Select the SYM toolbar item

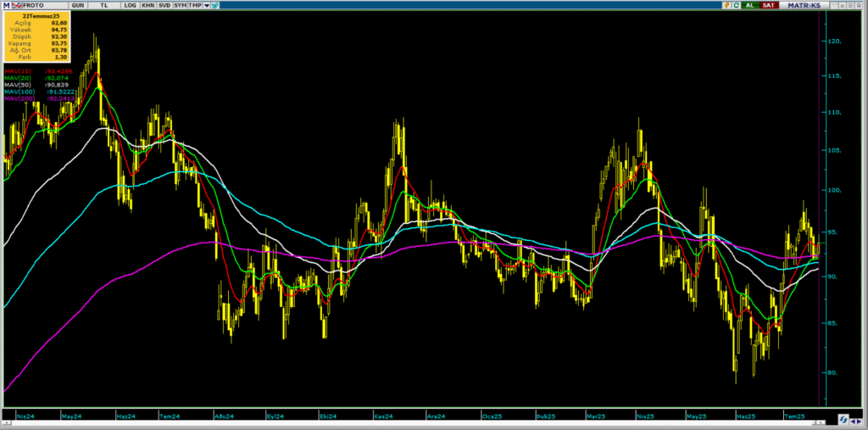[x=180, y=5]
